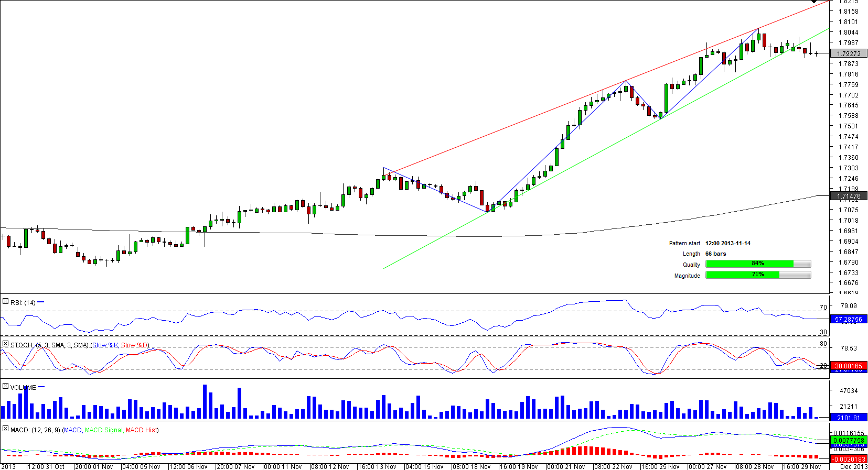The width and height of the screenshot is (868, 470).
Task: Click the RSI value tag 57.28756
Action: click(x=849, y=319)
